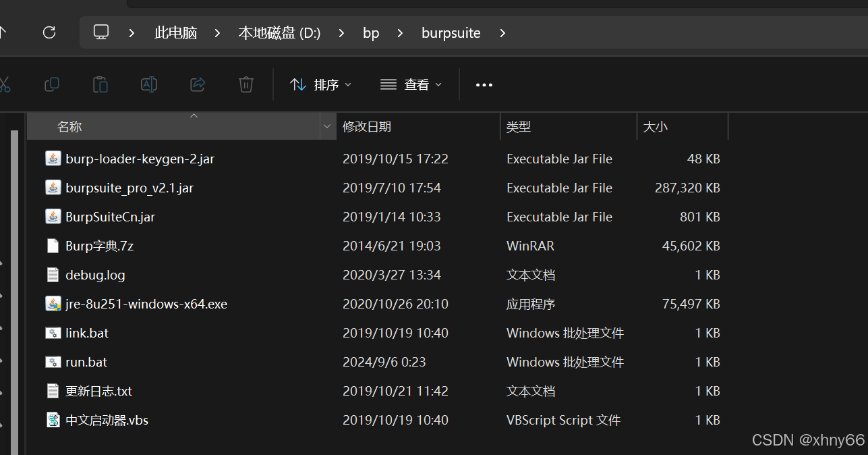Click BurpSuiteCn.jar Java icon
Image resolution: width=868 pixels, height=455 pixels.
point(53,217)
